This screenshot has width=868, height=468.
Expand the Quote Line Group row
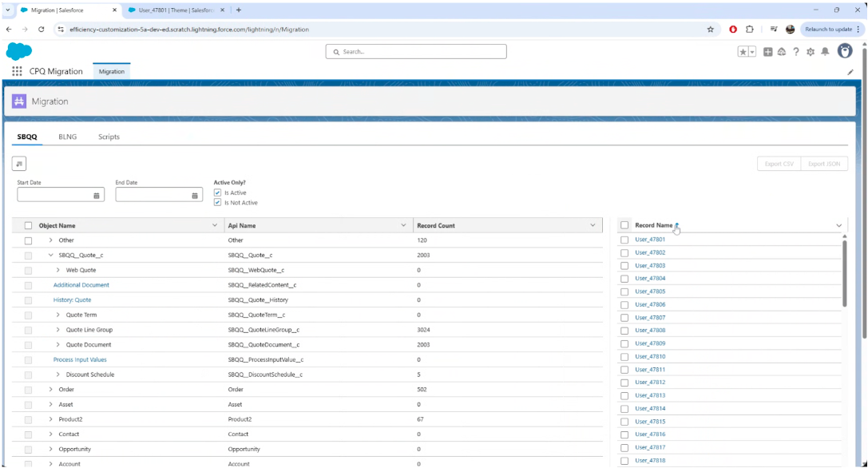pos(58,330)
